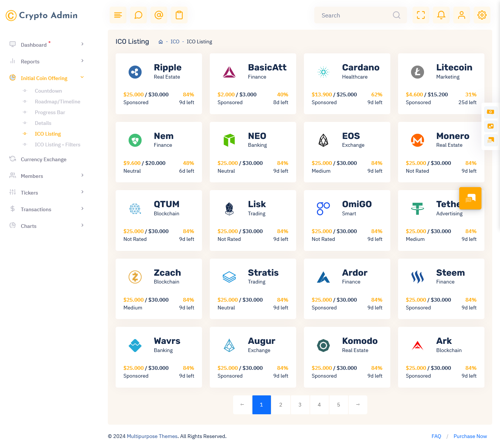Toggle fullscreen mode icon
This screenshot has height=448, width=500.
(x=421, y=15)
